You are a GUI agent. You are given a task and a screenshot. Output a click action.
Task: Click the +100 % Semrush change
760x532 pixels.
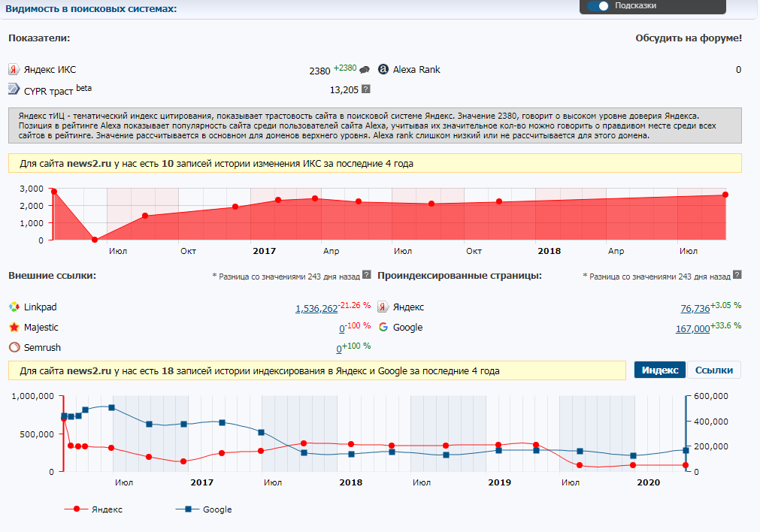[356, 346]
